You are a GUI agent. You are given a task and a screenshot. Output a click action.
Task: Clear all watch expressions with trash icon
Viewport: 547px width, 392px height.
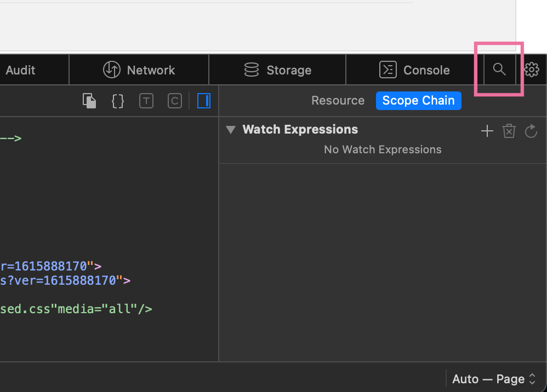(509, 131)
